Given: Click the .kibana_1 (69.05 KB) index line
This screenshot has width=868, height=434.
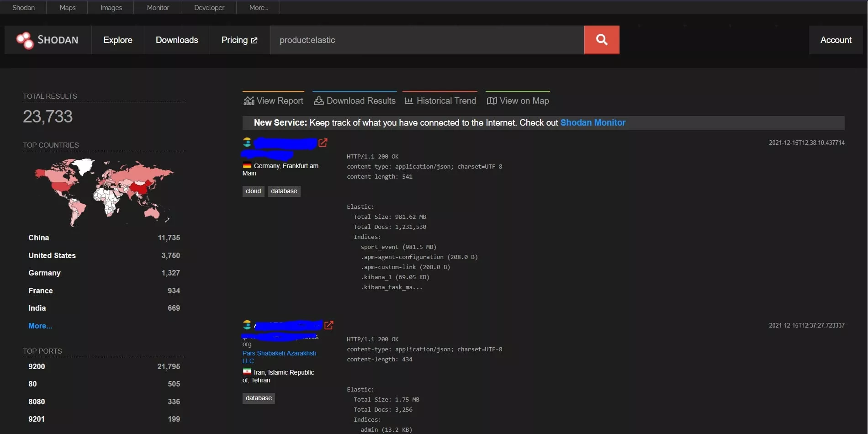Looking at the screenshot, I should [395, 277].
